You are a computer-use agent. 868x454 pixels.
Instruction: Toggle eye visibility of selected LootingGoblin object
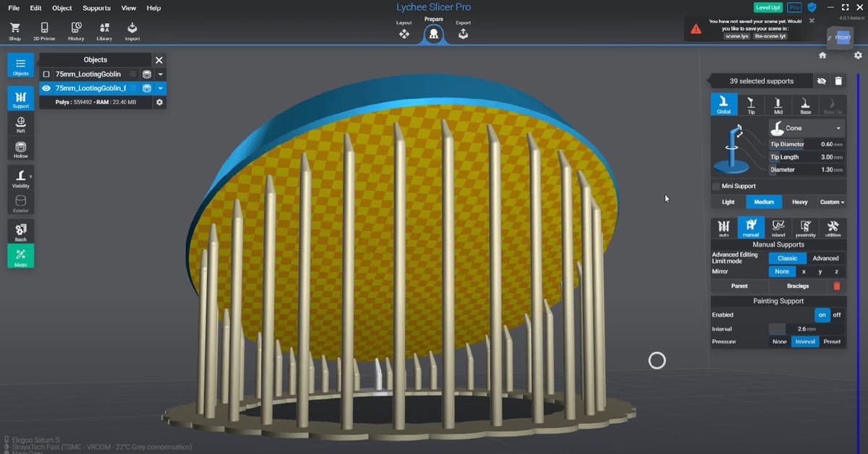pos(46,88)
